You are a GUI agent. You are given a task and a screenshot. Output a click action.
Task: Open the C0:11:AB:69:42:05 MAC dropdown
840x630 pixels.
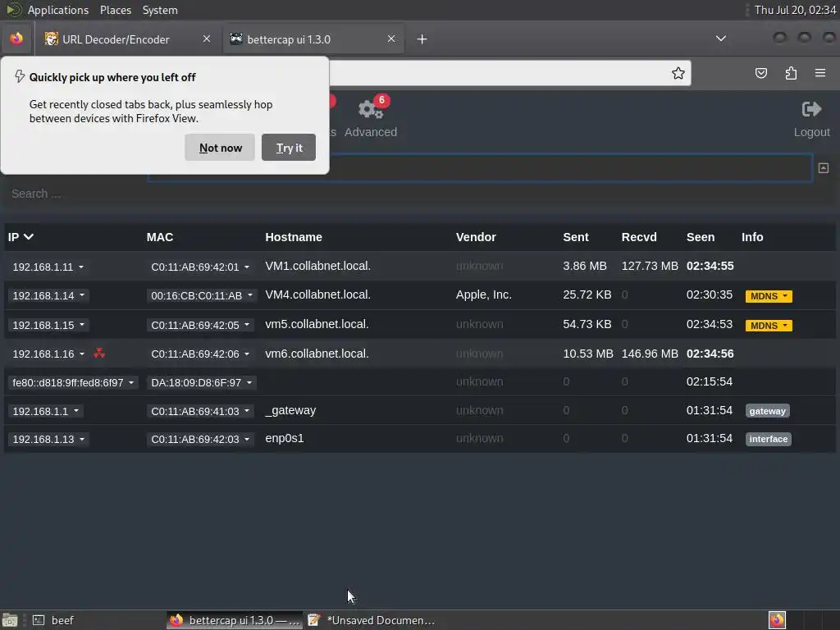coord(200,325)
